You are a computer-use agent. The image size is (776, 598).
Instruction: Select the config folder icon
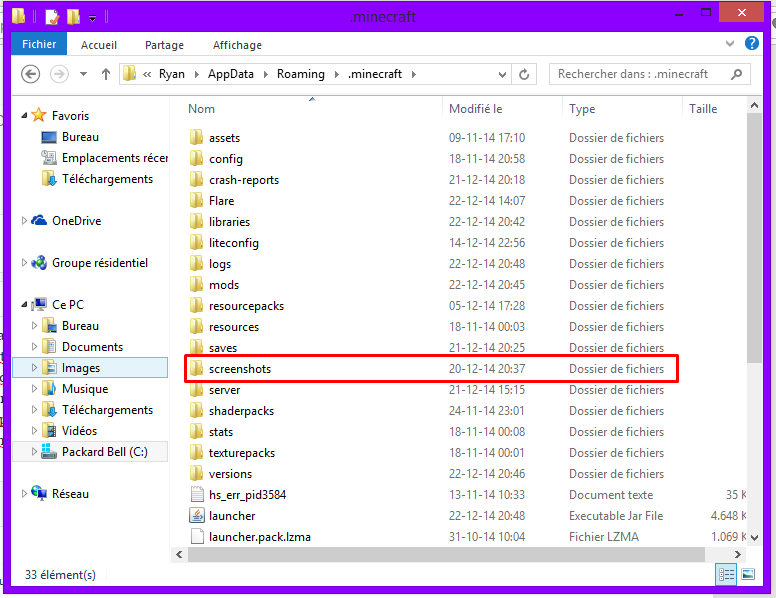point(197,158)
